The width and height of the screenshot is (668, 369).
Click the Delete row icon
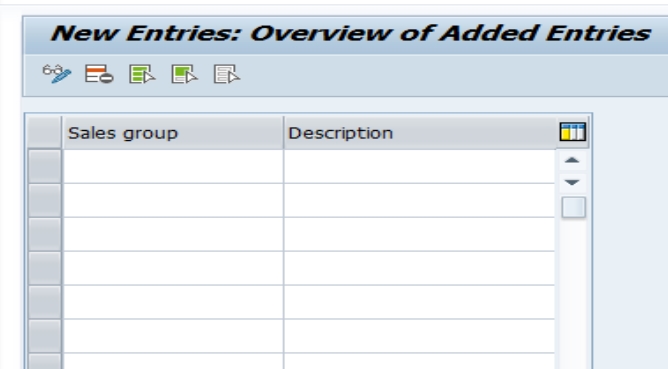tap(99, 74)
